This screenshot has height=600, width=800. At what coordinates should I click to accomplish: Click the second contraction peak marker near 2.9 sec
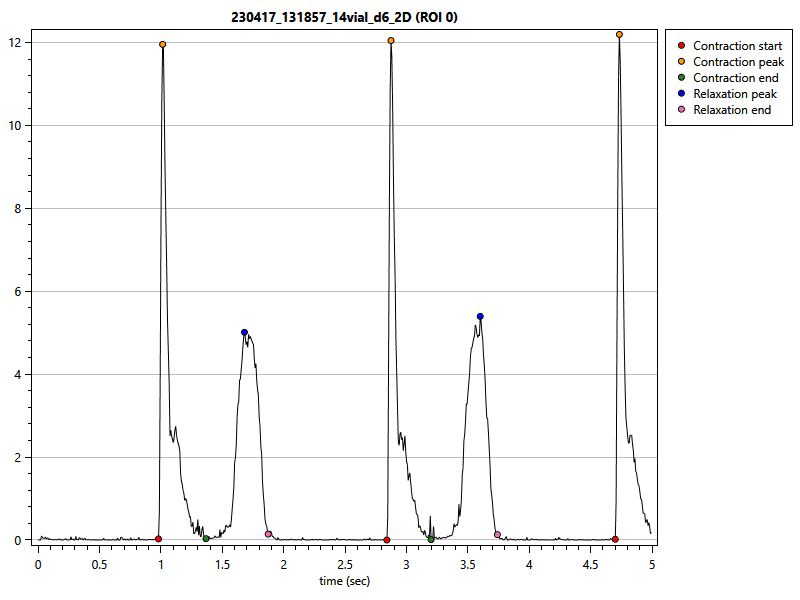[391, 41]
